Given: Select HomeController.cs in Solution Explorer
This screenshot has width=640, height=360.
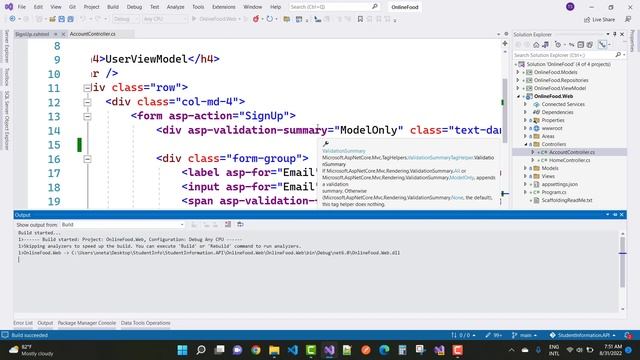Looking at the screenshot, I should coord(569,160).
